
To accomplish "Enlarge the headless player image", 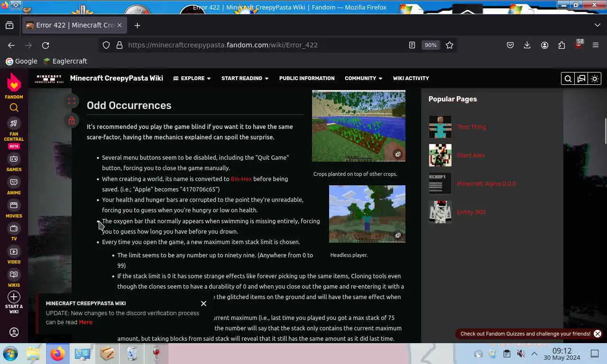I will click(x=398, y=235).
